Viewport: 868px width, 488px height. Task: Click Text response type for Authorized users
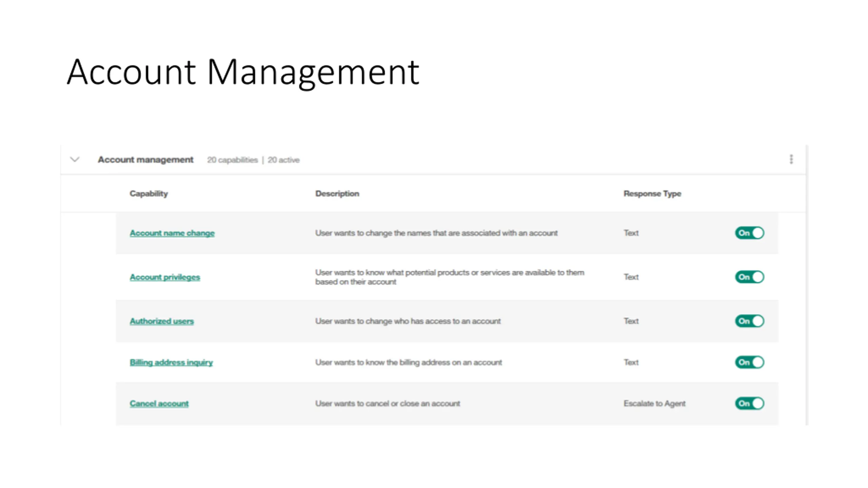click(631, 321)
